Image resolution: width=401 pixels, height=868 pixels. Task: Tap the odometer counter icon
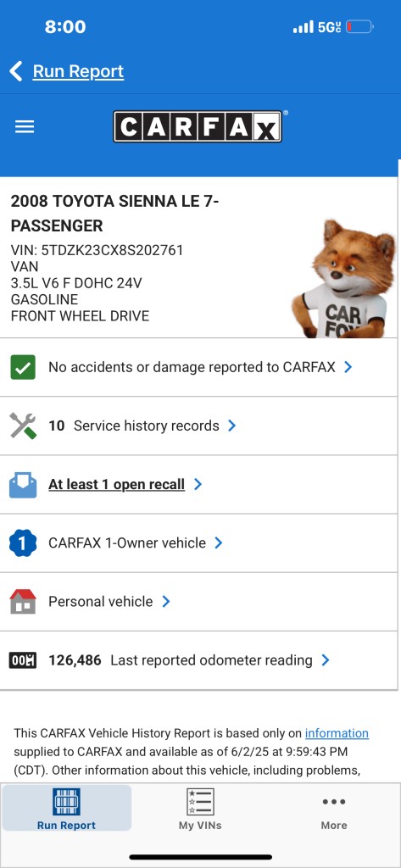tap(23, 660)
